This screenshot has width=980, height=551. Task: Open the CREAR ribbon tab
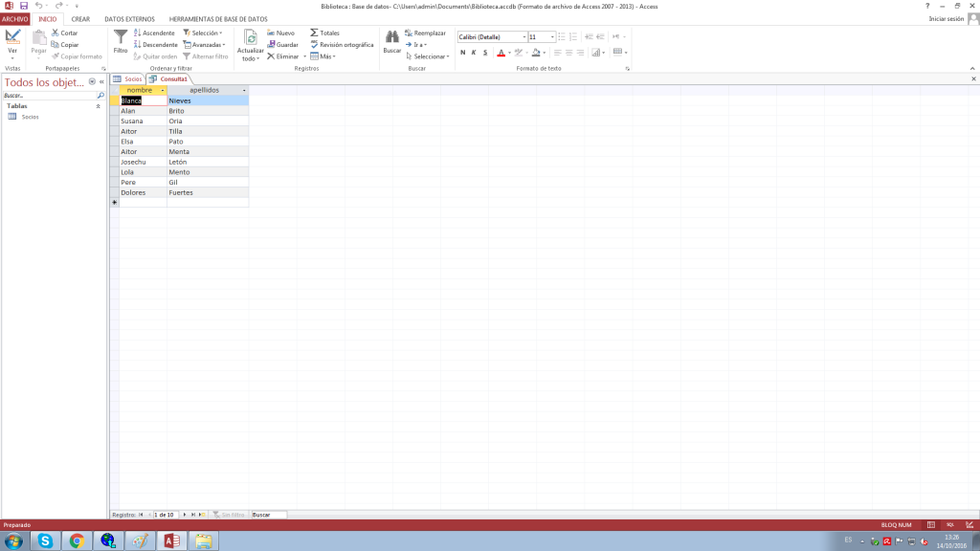80,19
